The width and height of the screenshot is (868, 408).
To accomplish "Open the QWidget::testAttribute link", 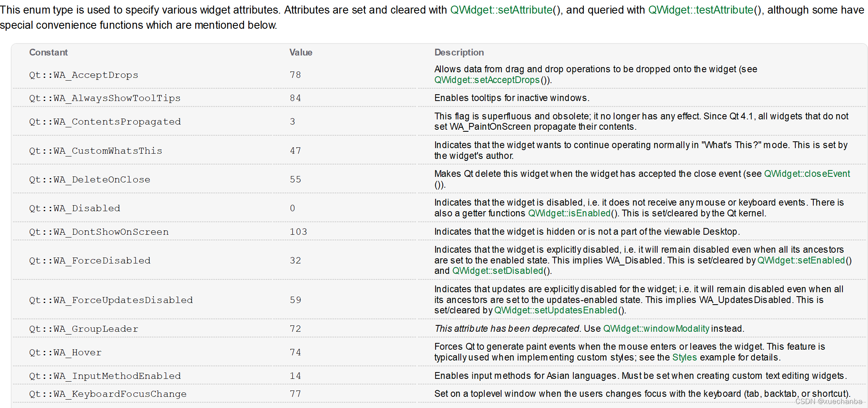I will point(701,10).
